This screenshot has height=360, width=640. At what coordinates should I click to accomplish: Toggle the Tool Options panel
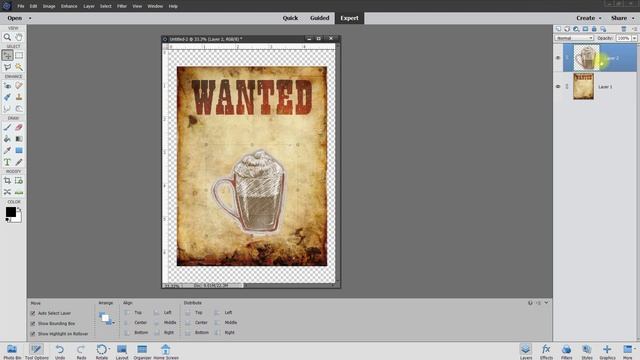point(36,351)
